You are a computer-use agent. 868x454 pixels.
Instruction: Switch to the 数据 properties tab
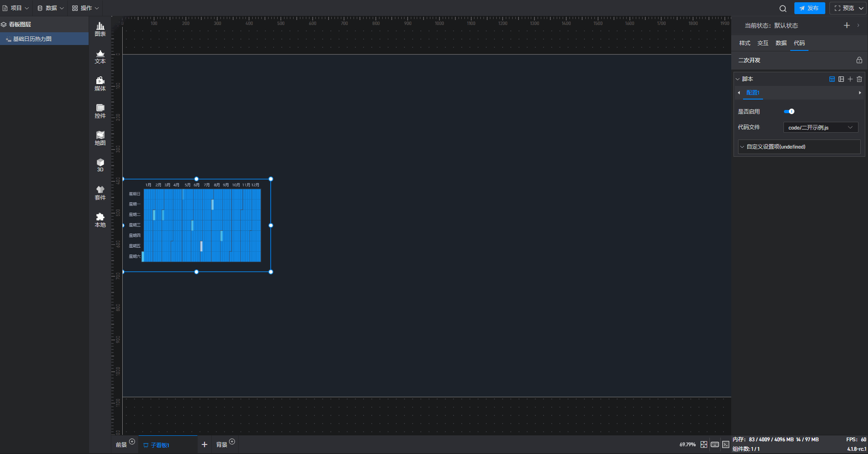[x=781, y=43]
